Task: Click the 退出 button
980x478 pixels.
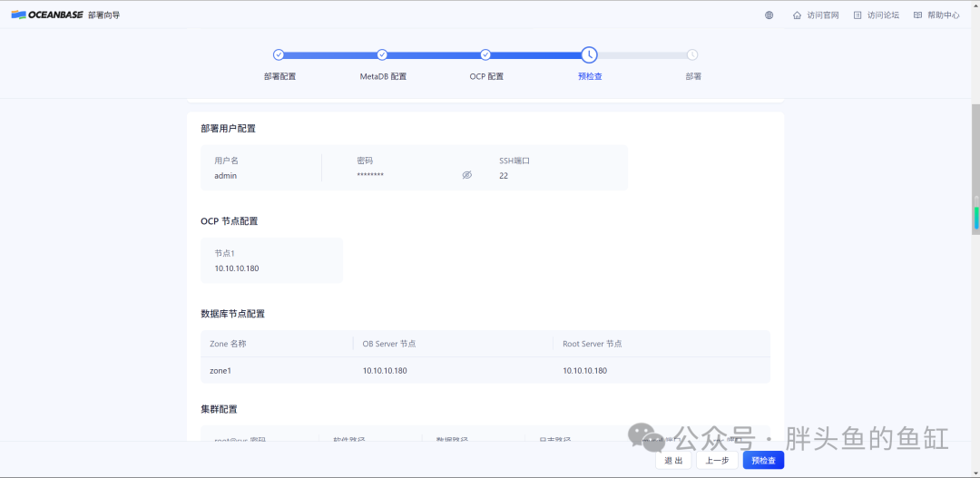Action: pyautogui.click(x=673, y=461)
